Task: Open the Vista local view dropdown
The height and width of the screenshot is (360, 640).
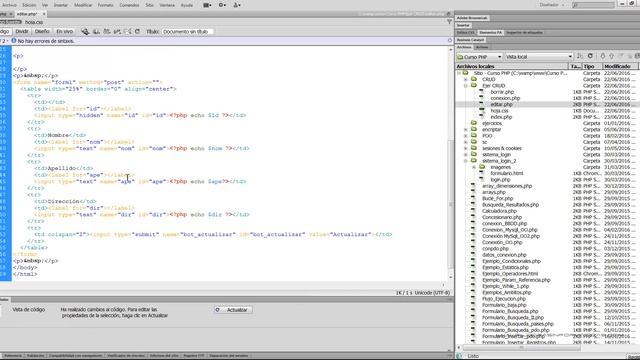Action: (539, 57)
